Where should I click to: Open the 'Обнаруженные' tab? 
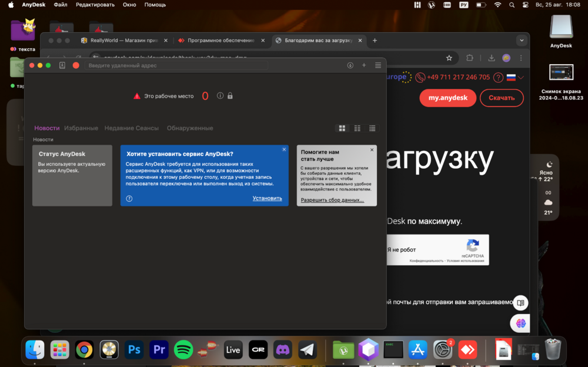(x=190, y=128)
